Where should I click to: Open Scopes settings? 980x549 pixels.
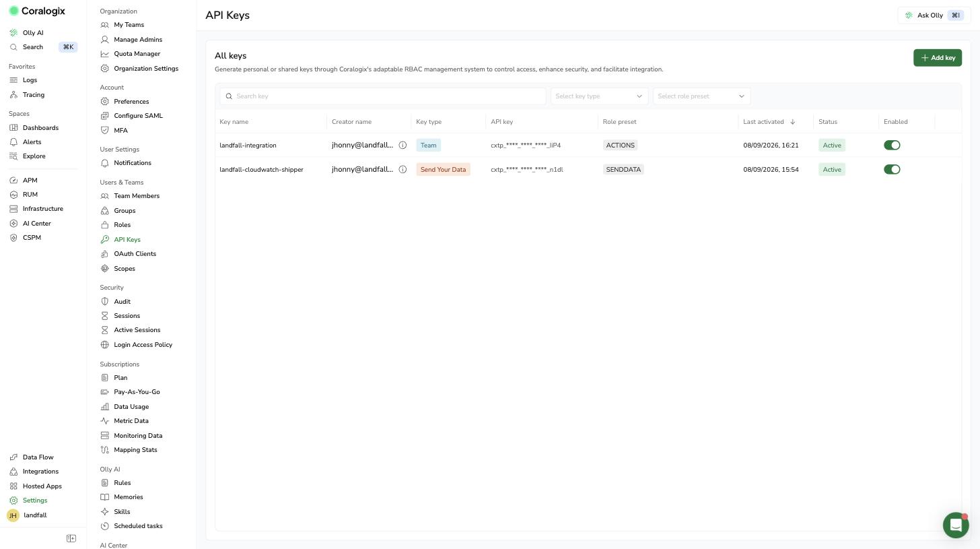[x=118, y=269]
